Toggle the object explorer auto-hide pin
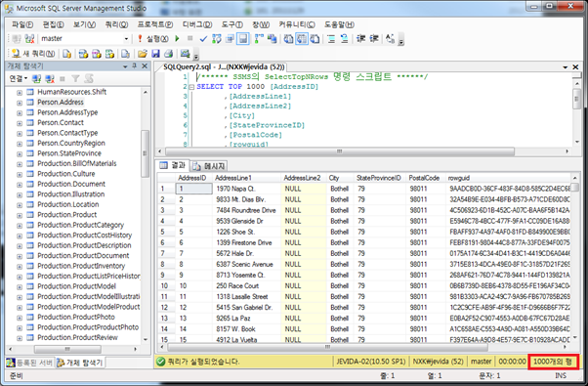Screen dimensions: 588x386 134,66
